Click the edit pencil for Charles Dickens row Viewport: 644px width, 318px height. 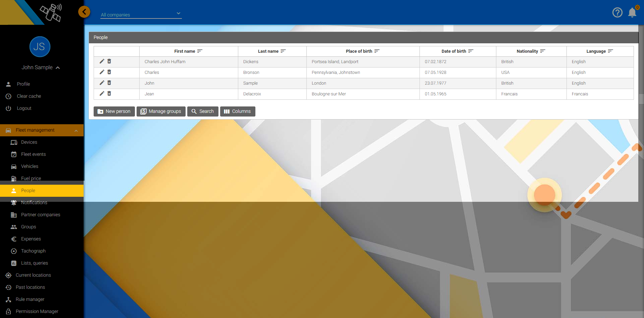102,61
